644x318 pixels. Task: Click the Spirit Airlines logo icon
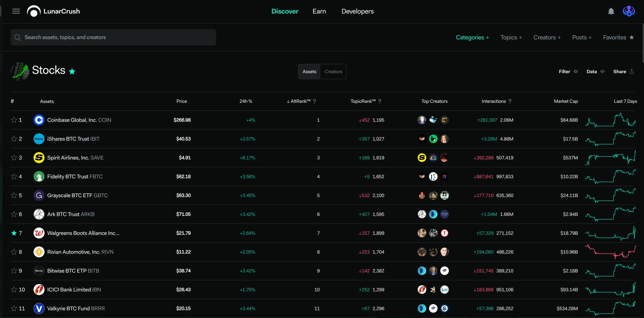point(39,157)
